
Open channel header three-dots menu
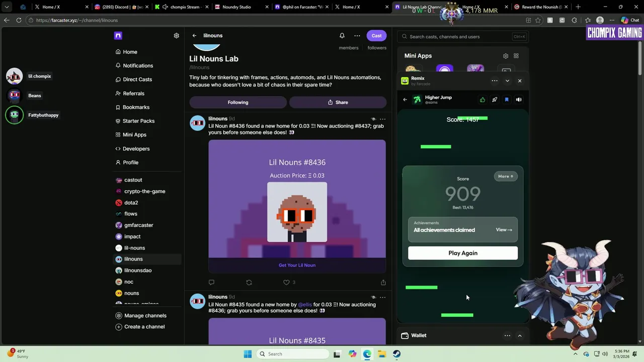[x=357, y=36]
